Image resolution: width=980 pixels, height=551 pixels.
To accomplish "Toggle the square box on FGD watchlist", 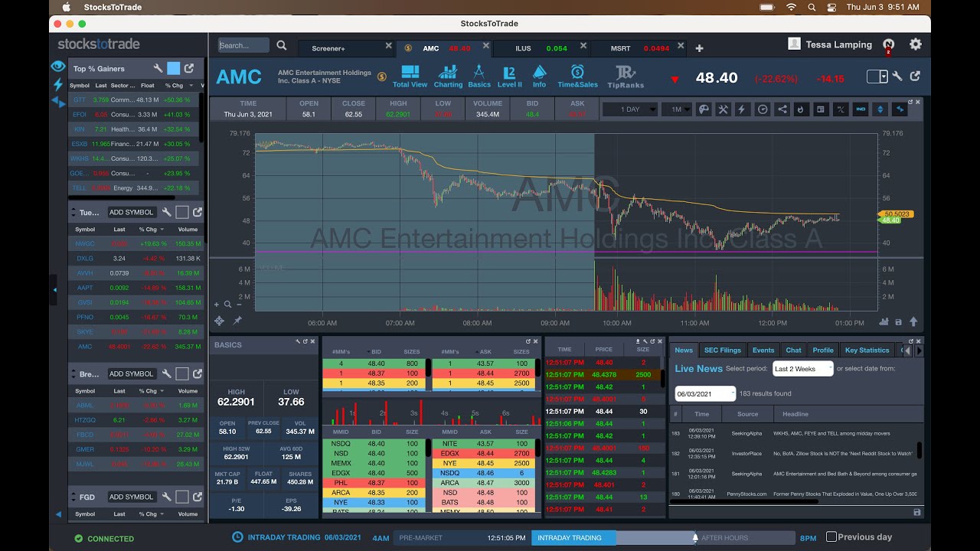I will point(182,497).
